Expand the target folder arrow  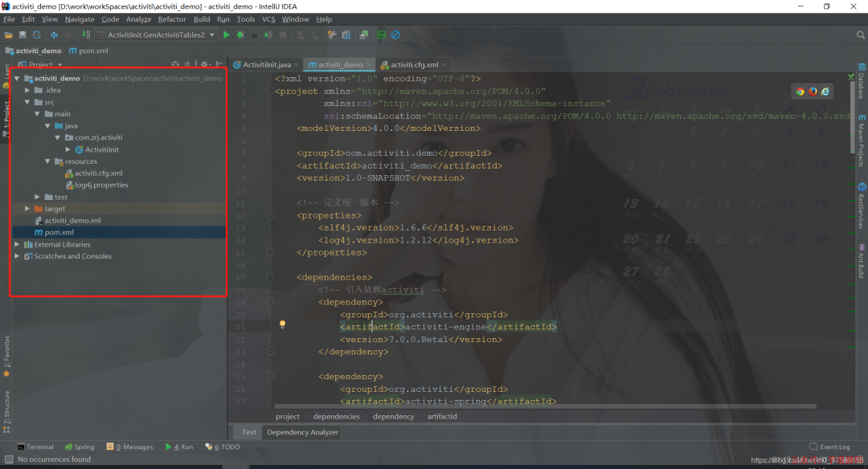pyautogui.click(x=27, y=209)
